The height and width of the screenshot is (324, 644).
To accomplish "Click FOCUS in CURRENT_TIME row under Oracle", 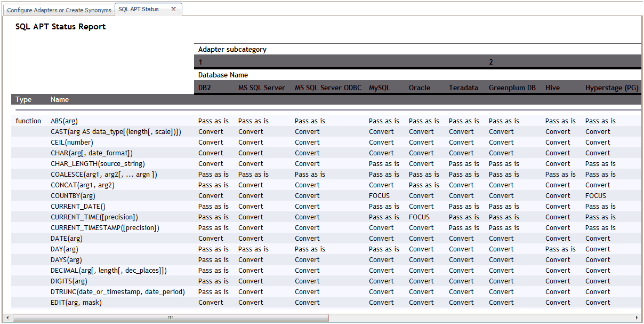I will tap(419, 217).
